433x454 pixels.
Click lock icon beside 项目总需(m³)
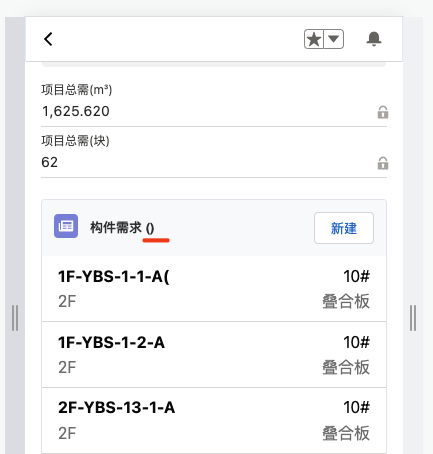tap(383, 112)
